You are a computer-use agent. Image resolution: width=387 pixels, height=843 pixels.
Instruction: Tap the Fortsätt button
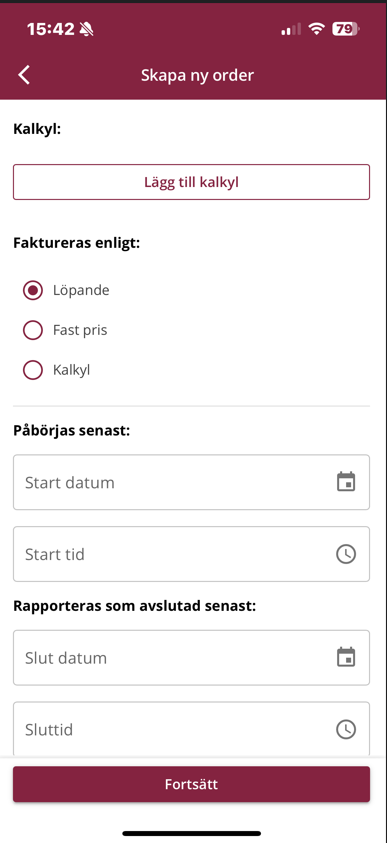(191, 784)
